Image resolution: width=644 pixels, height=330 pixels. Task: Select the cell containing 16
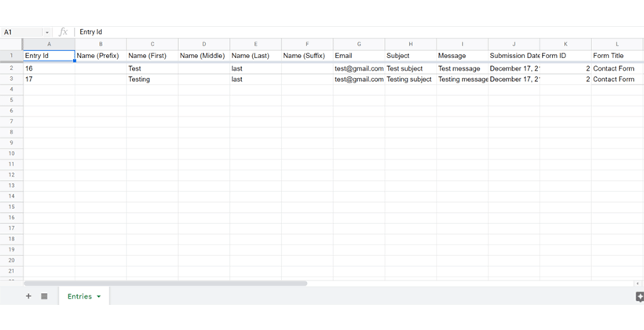(49, 68)
